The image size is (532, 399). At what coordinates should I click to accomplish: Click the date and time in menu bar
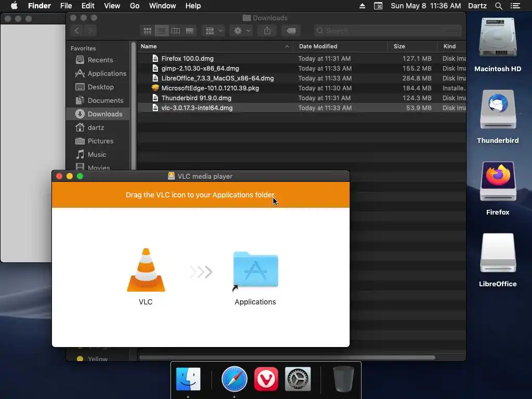[426, 6]
